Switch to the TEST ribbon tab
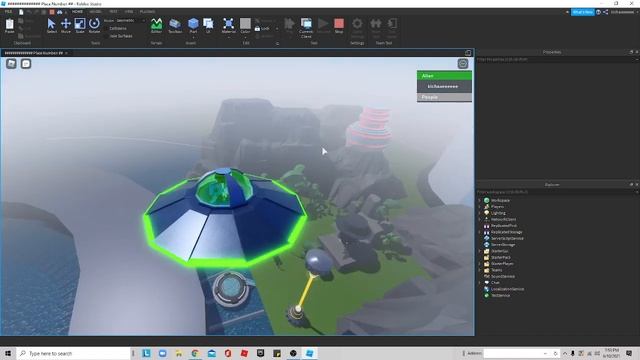 [113, 12]
